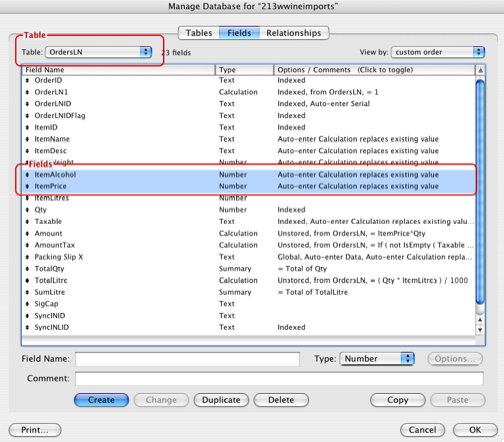Open the Table dropdown showing OrdersLN
Screen dimensions: 504x442
click(x=99, y=52)
